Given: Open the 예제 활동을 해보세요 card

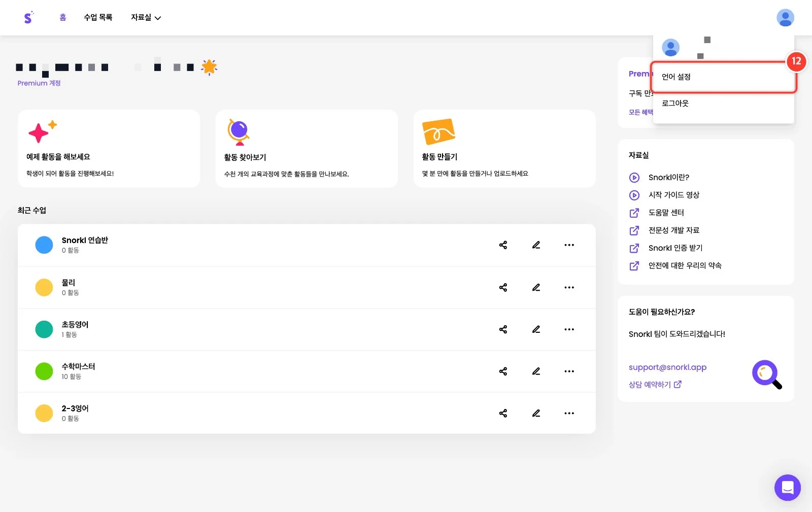Looking at the screenshot, I should point(109,149).
